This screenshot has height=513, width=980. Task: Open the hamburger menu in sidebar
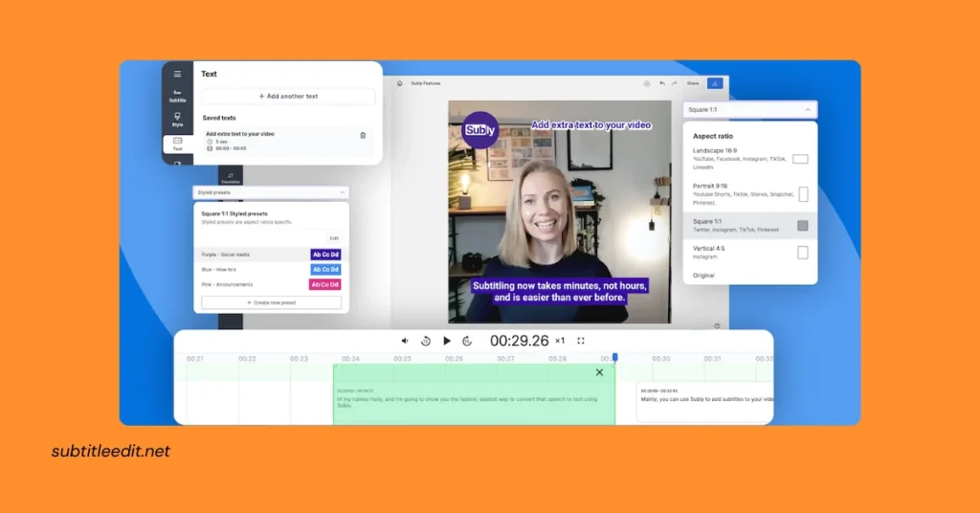pos(177,74)
